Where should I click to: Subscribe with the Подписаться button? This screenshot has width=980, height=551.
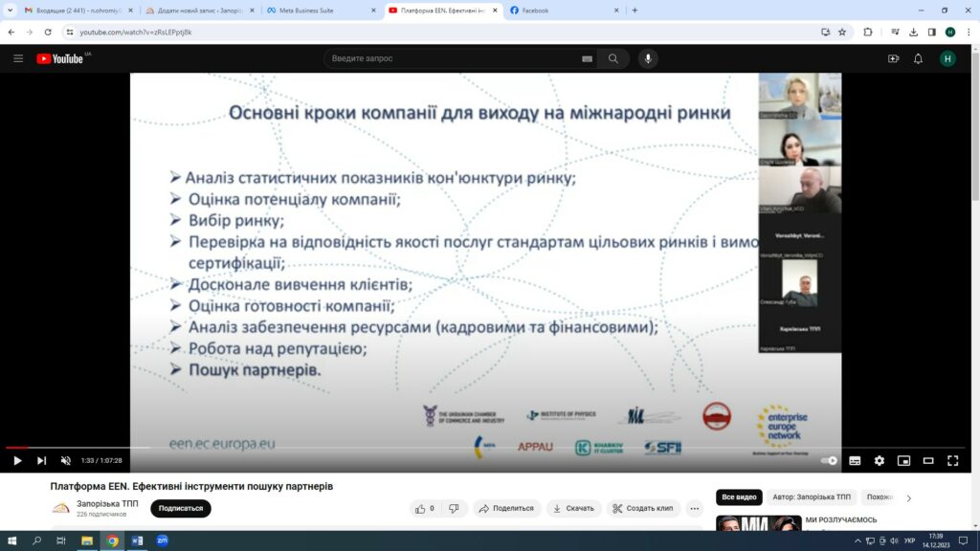(181, 509)
